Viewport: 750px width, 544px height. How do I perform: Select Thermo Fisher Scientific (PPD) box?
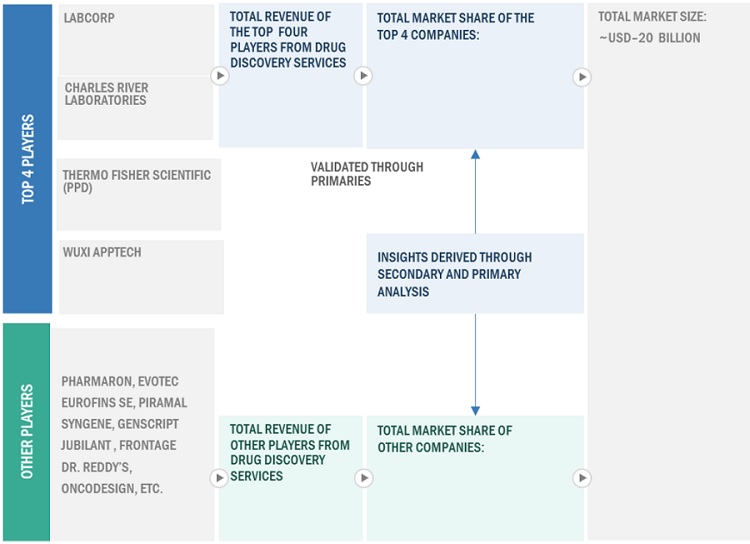point(138,194)
